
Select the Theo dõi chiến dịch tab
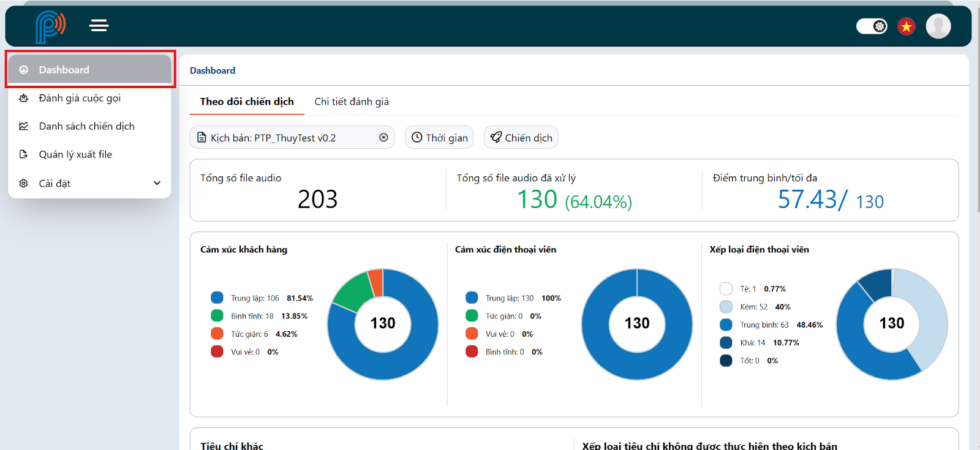point(247,102)
